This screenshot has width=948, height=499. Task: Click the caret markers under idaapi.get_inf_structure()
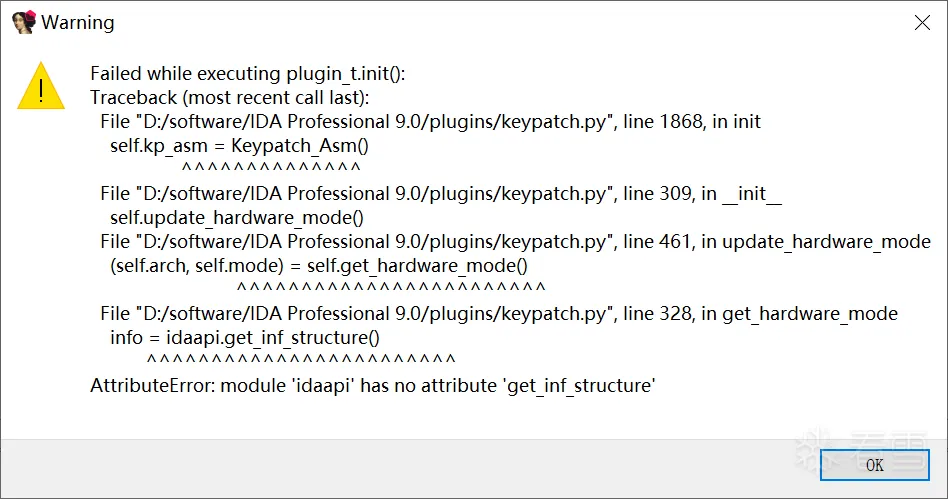[x=301, y=359]
